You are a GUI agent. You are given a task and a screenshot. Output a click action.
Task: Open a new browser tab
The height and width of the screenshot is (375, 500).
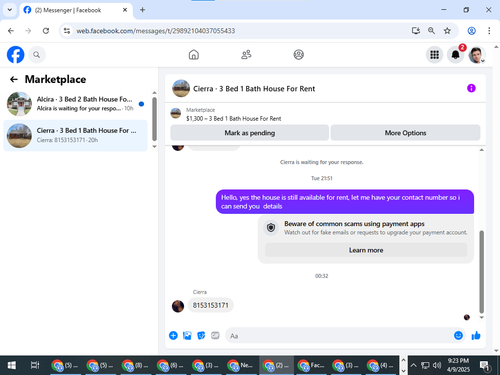[142, 10]
